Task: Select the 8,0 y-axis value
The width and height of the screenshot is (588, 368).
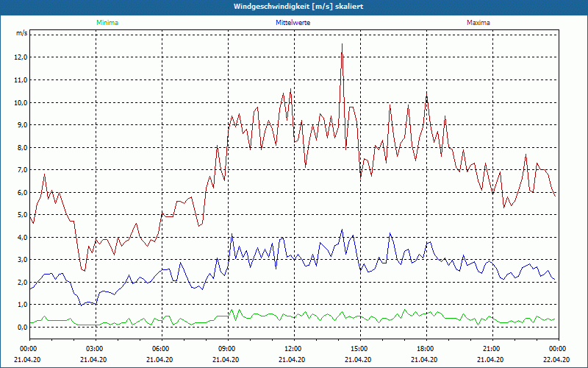Action: (x=23, y=147)
